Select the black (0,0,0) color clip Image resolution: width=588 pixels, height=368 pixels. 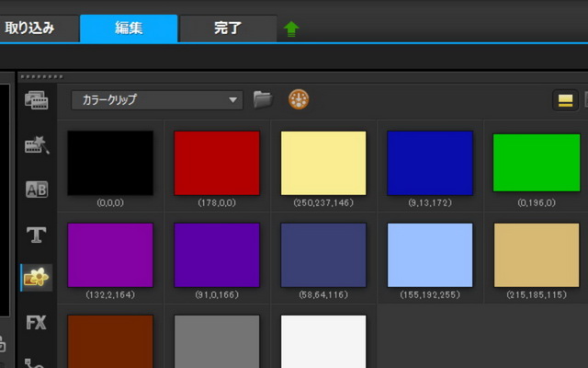pyautogui.click(x=110, y=163)
